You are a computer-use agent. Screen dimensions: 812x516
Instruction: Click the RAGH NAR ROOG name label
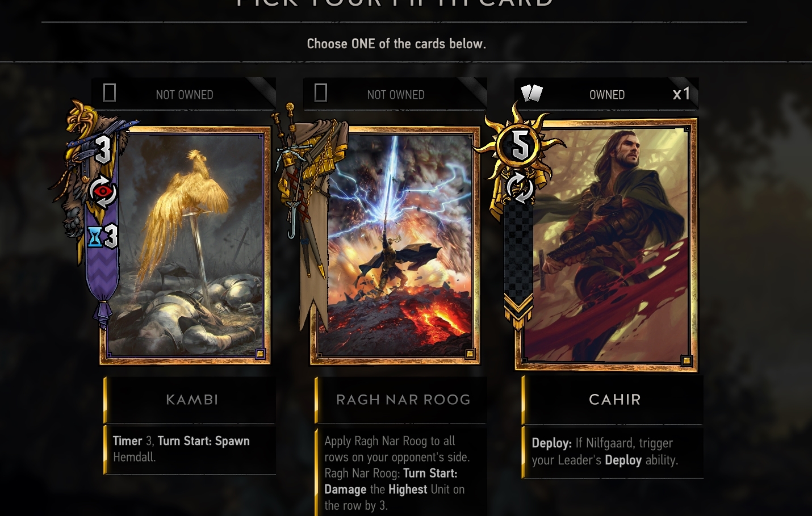[403, 400]
